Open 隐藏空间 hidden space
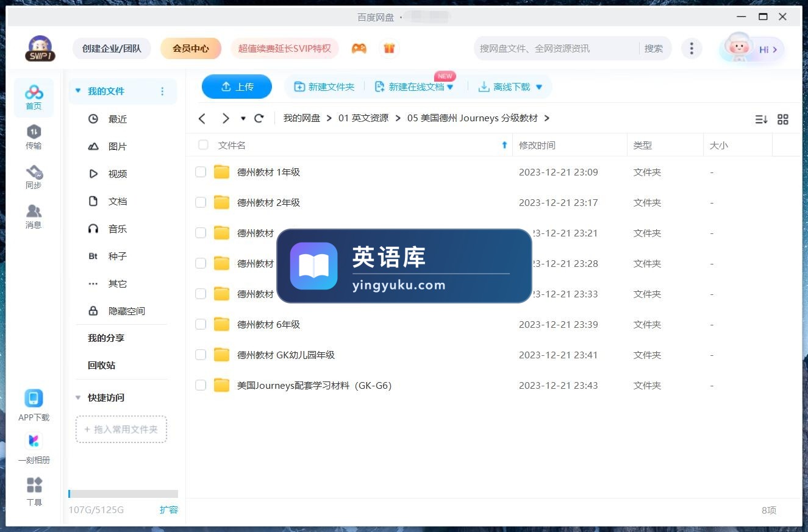Viewport: 808px width, 532px height. click(126, 311)
